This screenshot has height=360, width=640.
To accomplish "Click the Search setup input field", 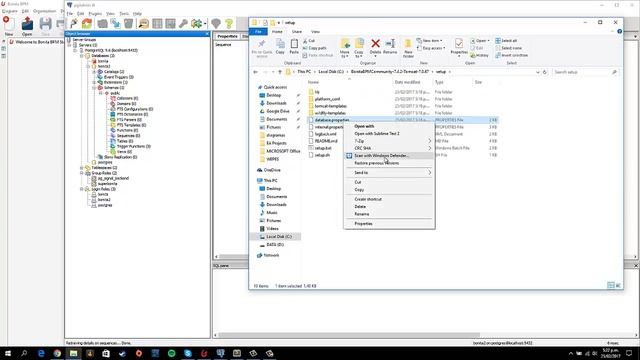I will (584, 72).
